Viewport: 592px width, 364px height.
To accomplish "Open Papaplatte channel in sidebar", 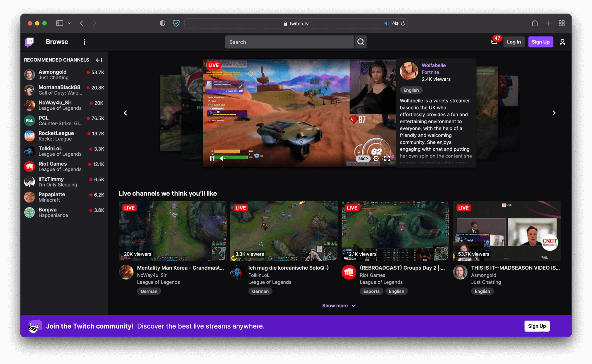I will [x=64, y=197].
